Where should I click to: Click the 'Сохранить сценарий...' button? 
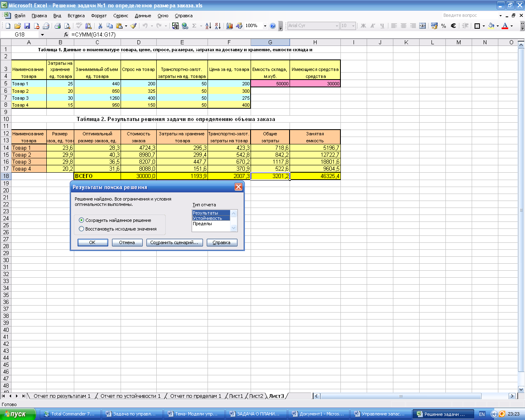pos(174,242)
